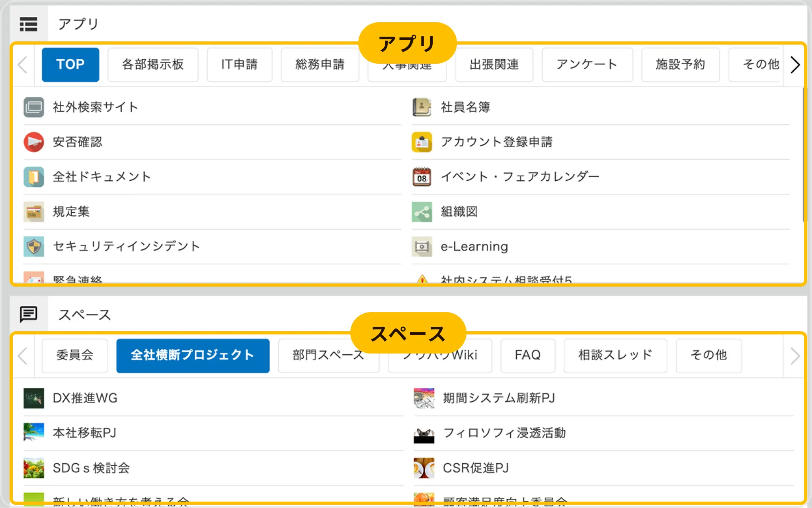Click the DX推進WG space thumbnail
This screenshot has height=508, width=812.
34,398
